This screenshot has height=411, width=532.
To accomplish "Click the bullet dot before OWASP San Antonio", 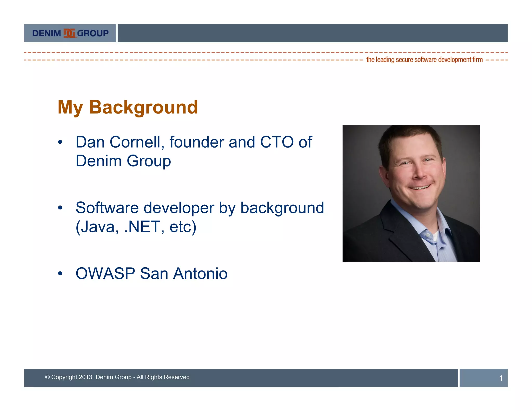I will click(60, 274).
